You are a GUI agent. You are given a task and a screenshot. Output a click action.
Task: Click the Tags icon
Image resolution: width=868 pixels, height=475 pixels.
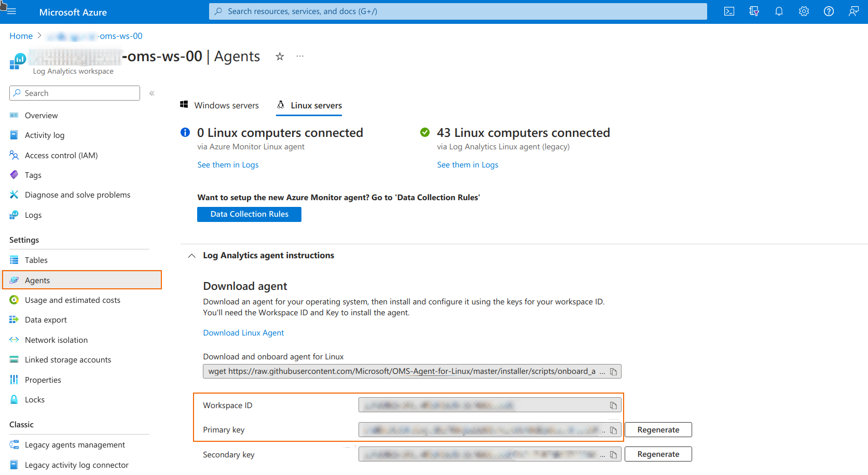click(14, 175)
